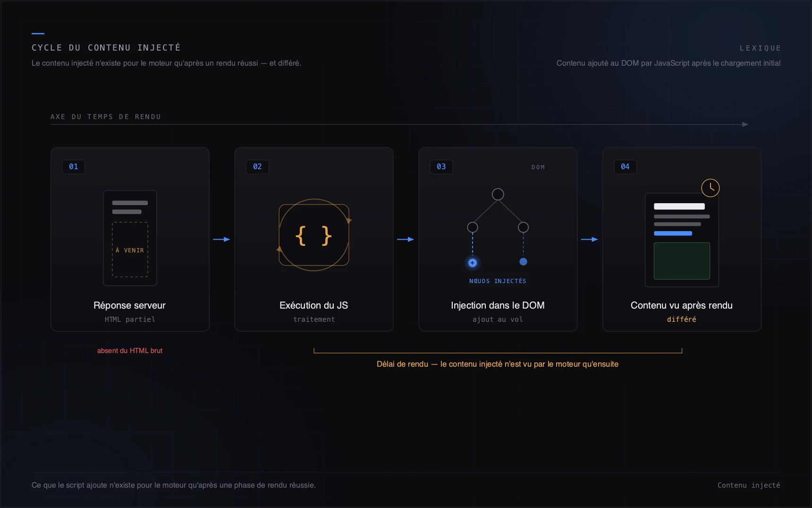Select the 02 step badge

[x=257, y=167]
